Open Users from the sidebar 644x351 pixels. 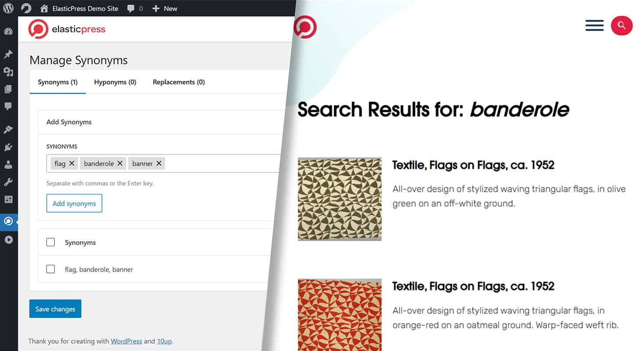click(x=8, y=165)
